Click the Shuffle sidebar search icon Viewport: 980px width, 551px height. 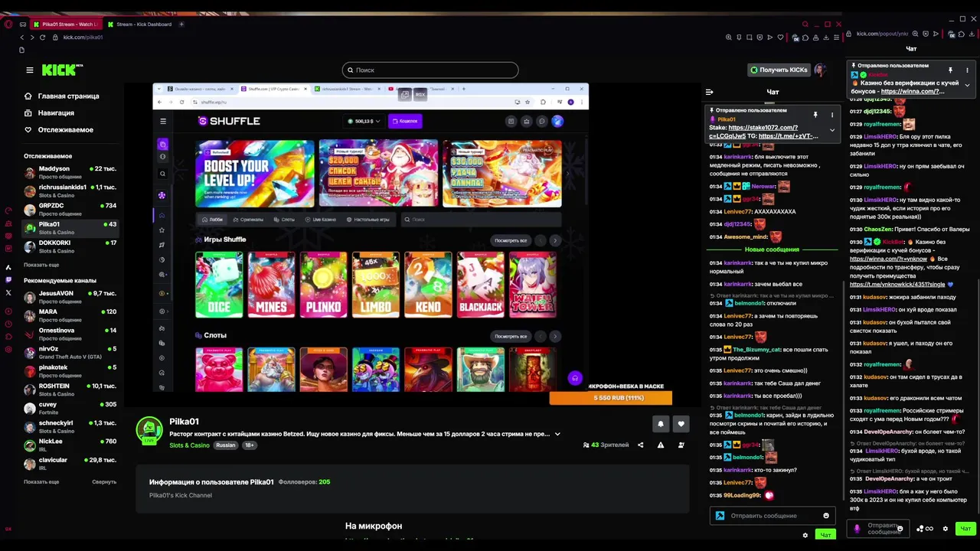pyautogui.click(x=162, y=174)
